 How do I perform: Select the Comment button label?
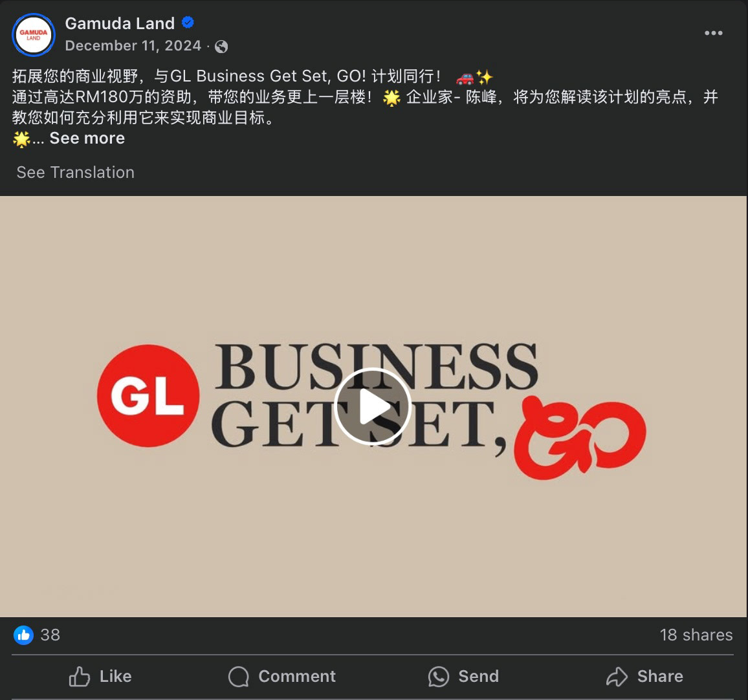click(297, 676)
